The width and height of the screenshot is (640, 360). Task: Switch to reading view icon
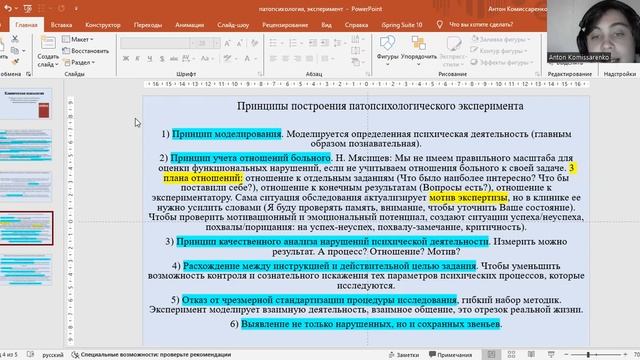tap(531, 354)
